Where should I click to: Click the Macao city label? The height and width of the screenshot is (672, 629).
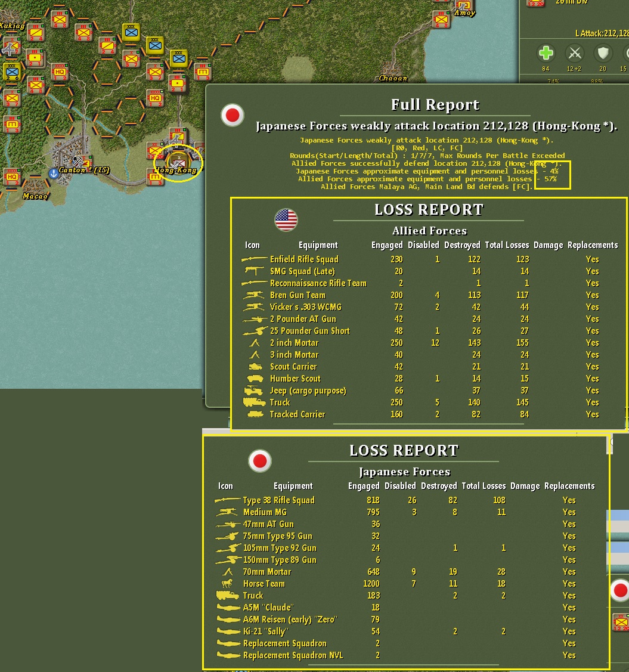pyautogui.click(x=35, y=196)
